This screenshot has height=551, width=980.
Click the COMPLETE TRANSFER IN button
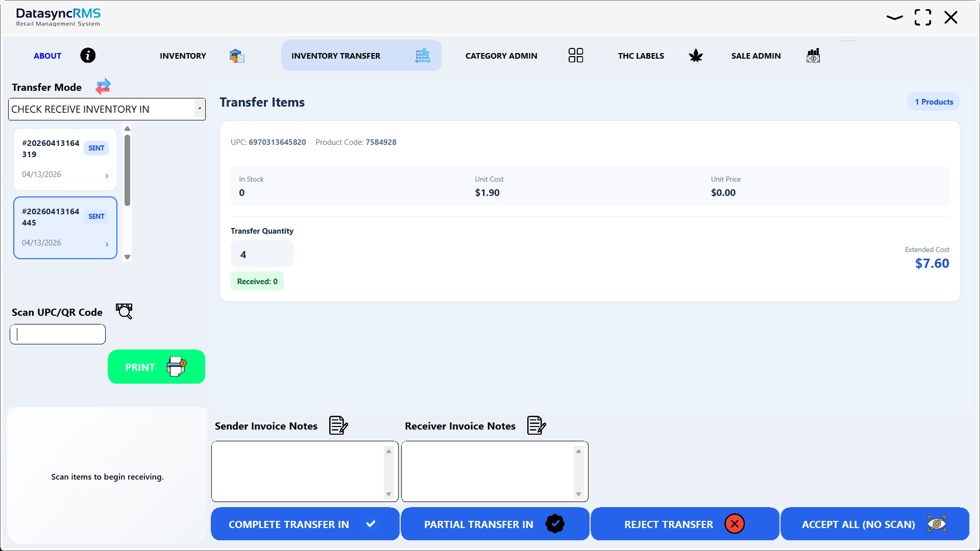(x=305, y=524)
